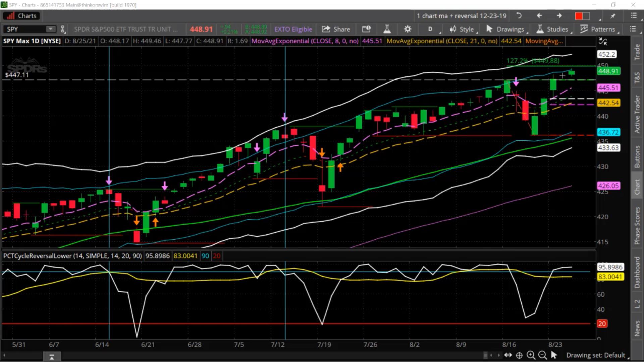
Task: Click the MovAvgExponential (CLOSE, 8, 0, no) study label
Action: click(x=305, y=41)
